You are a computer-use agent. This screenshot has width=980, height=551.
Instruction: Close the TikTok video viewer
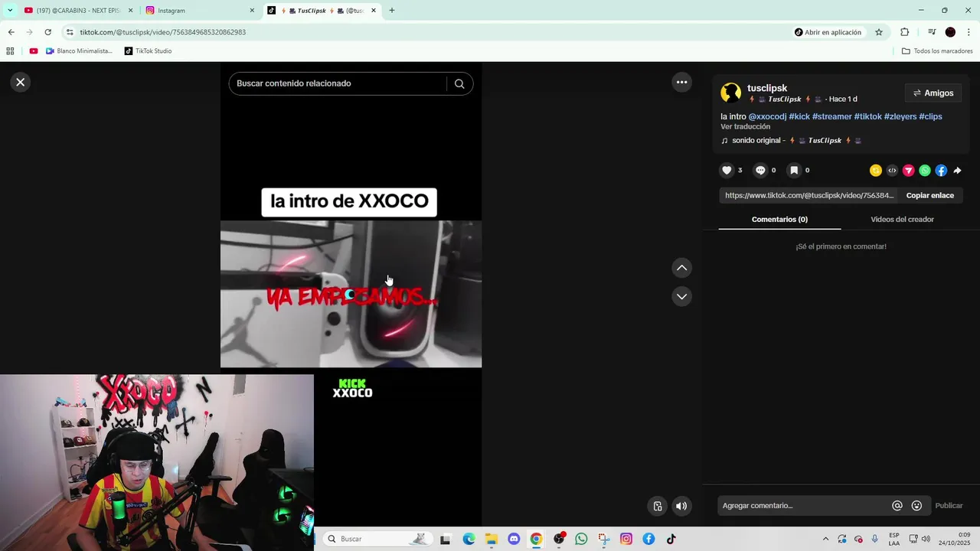21,82
